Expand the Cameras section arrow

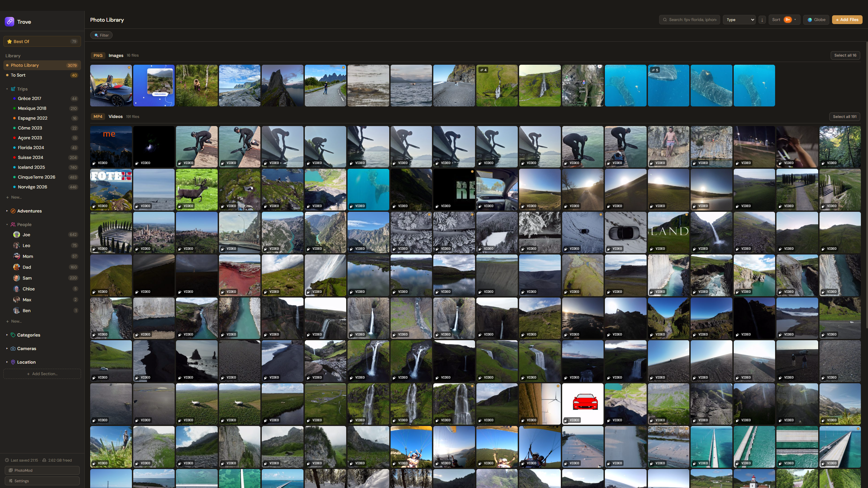[7, 348]
